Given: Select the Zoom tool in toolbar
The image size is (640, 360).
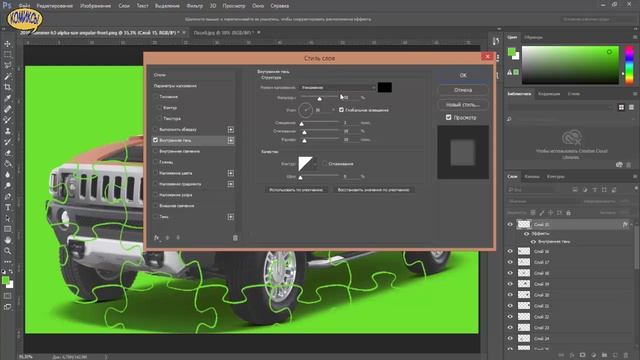Looking at the screenshot, I should pyautogui.click(x=7, y=251).
